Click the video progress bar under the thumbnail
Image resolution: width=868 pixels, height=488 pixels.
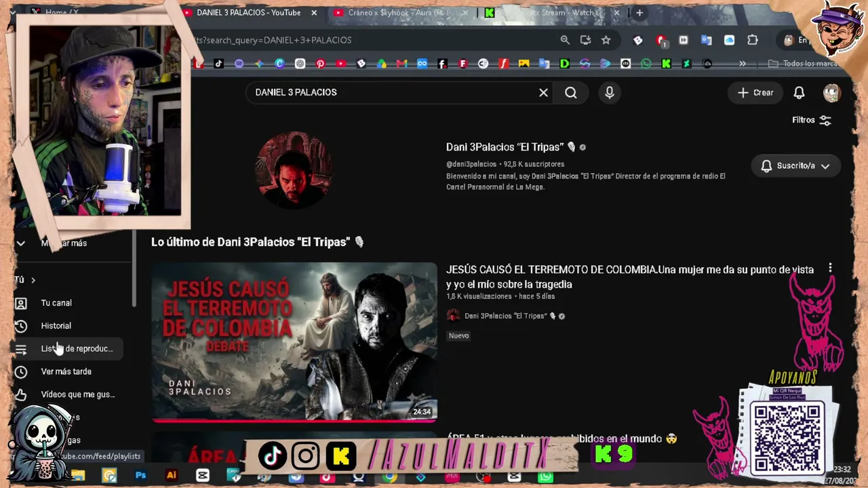pyautogui.click(x=294, y=420)
